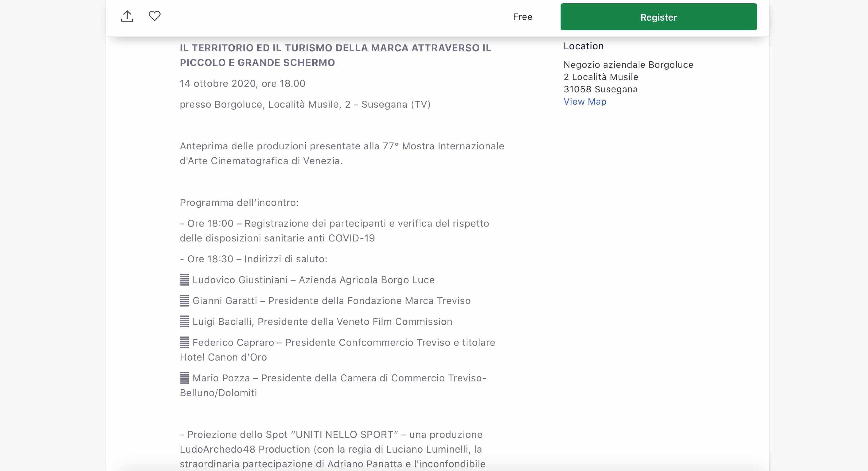Image resolution: width=868 pixels, height=471 pixels.
Task: Click the share upload icon
Action: point(127,16)
